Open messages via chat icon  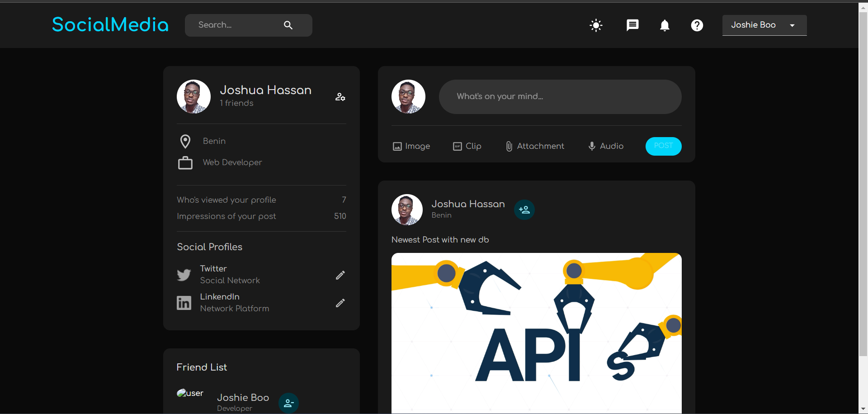click(632, 25)
